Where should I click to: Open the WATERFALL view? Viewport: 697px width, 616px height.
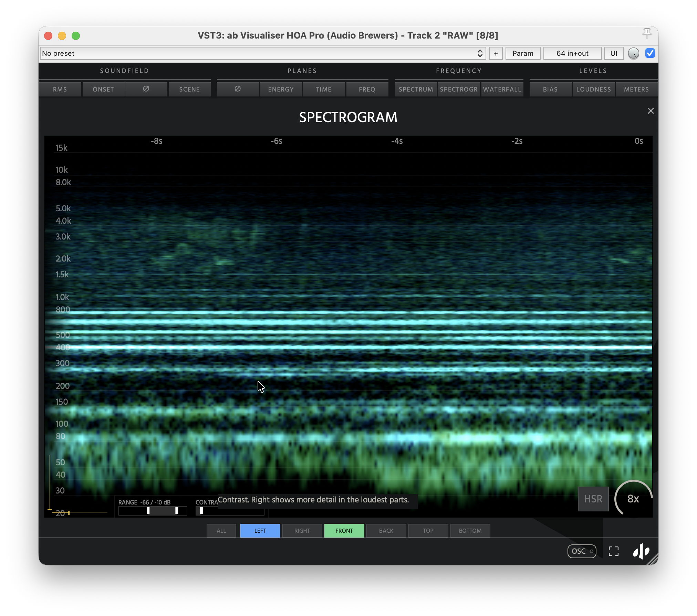[502, 89]
